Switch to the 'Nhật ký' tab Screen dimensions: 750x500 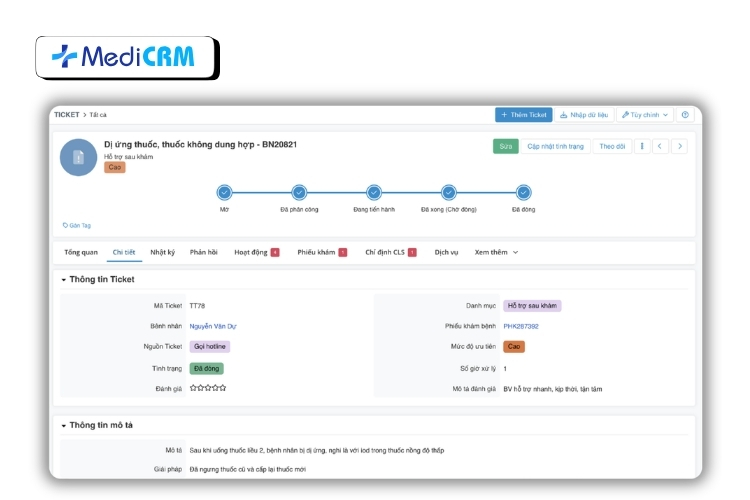point(162,252)
